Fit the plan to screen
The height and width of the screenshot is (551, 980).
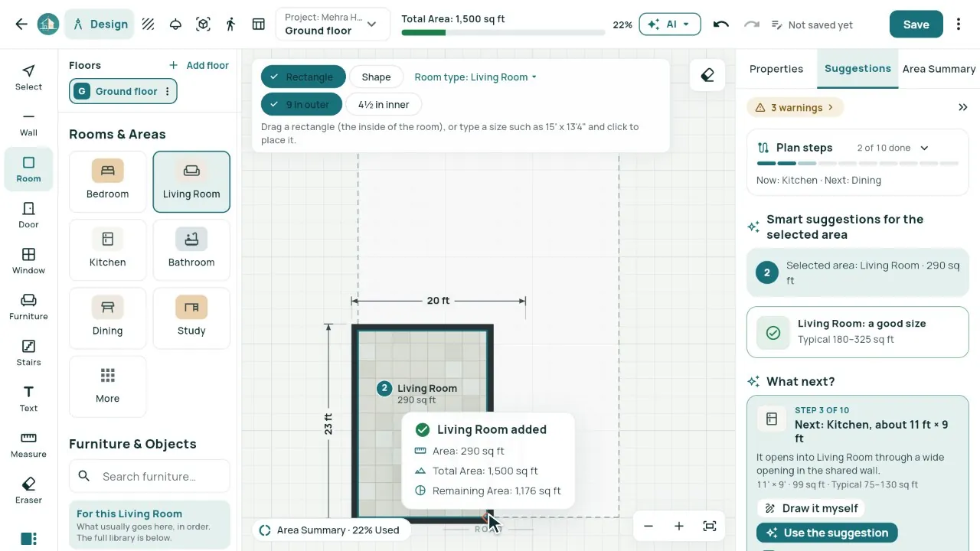[710, 526]
